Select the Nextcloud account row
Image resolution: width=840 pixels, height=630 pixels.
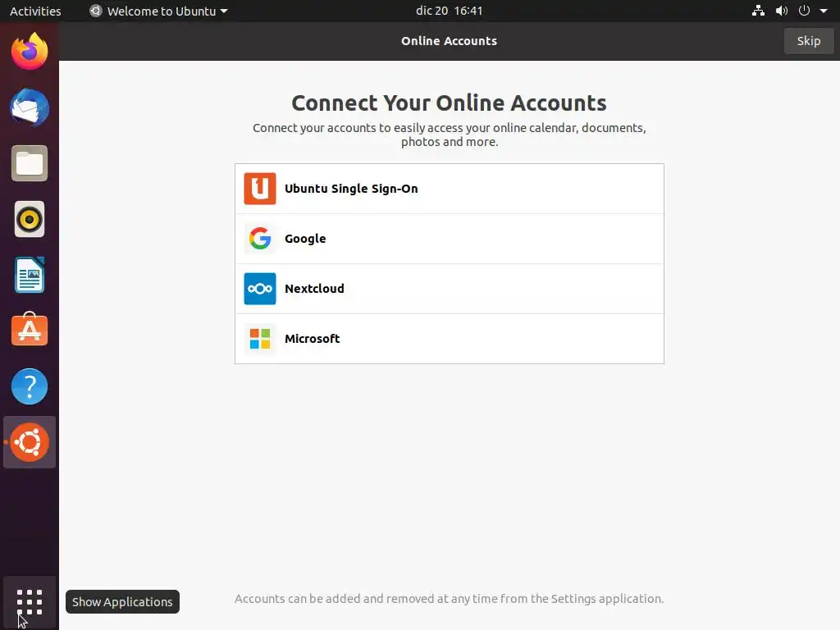[x=450, y=289]
